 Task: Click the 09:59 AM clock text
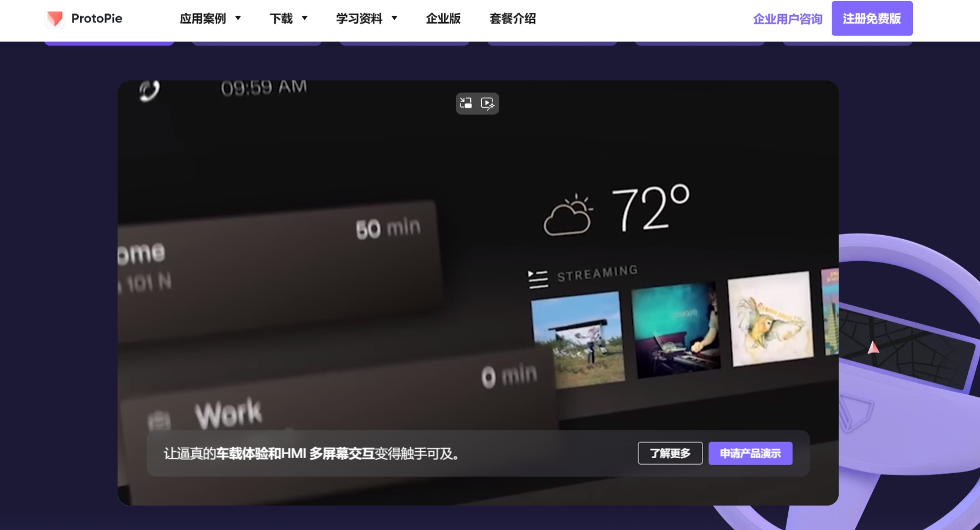(x=264, y=88)
